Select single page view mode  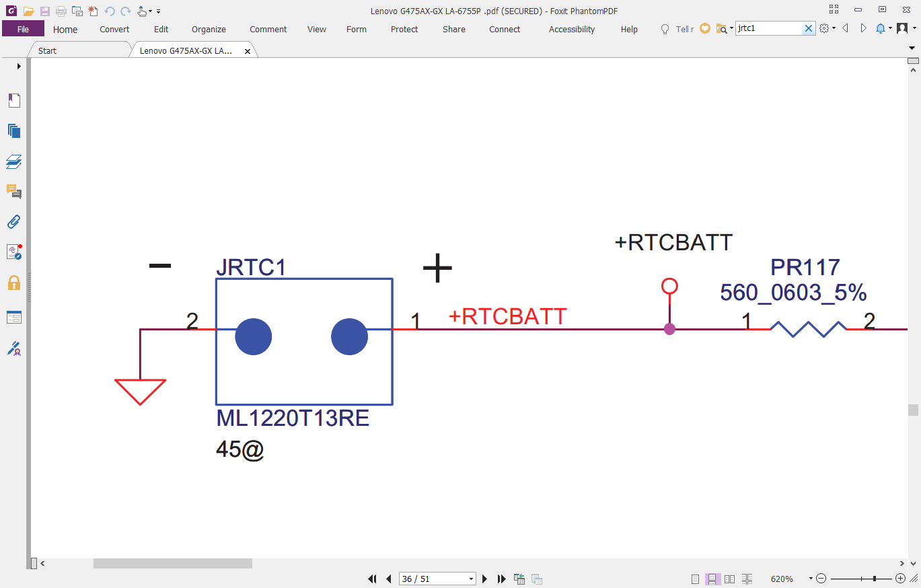pyautogui.click(x=696, y=579)
